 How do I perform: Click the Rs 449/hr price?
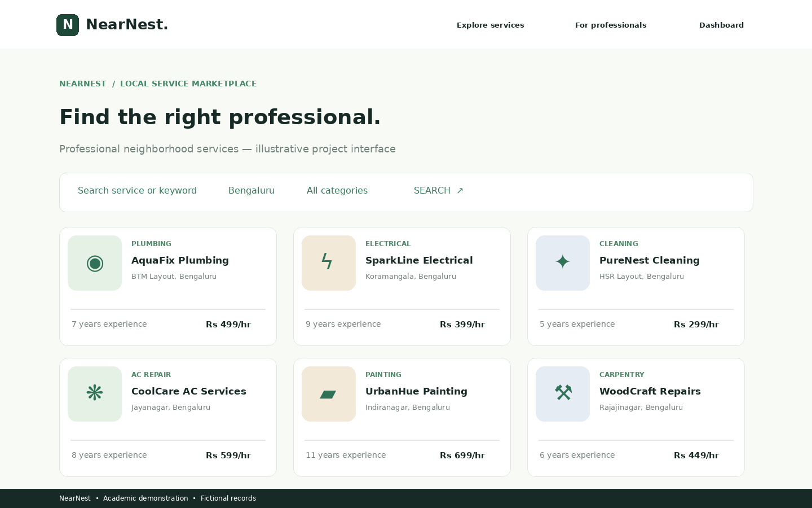pos(696,456)
